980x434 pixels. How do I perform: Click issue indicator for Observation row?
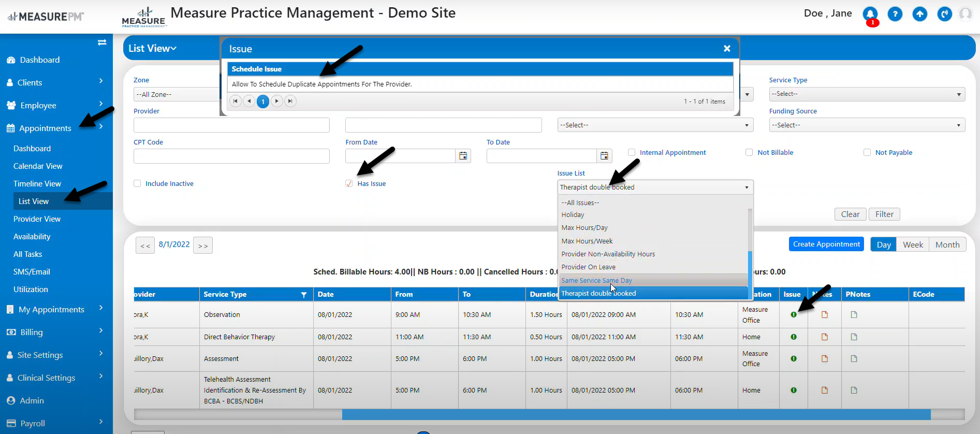click(794, 315)
